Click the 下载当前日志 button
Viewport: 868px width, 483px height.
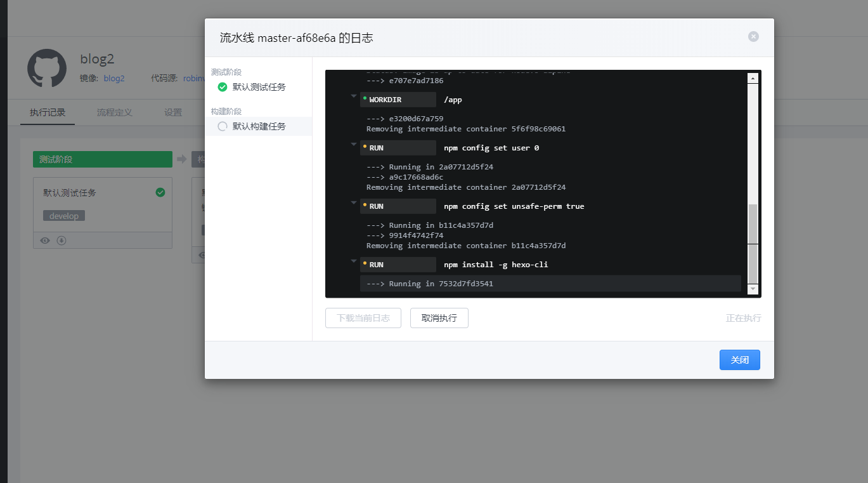click(363, 317)
